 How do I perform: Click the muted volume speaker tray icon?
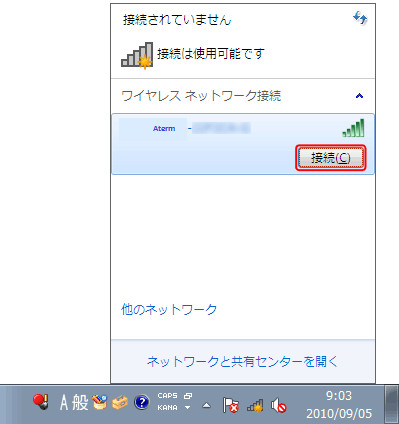point(279,405)
